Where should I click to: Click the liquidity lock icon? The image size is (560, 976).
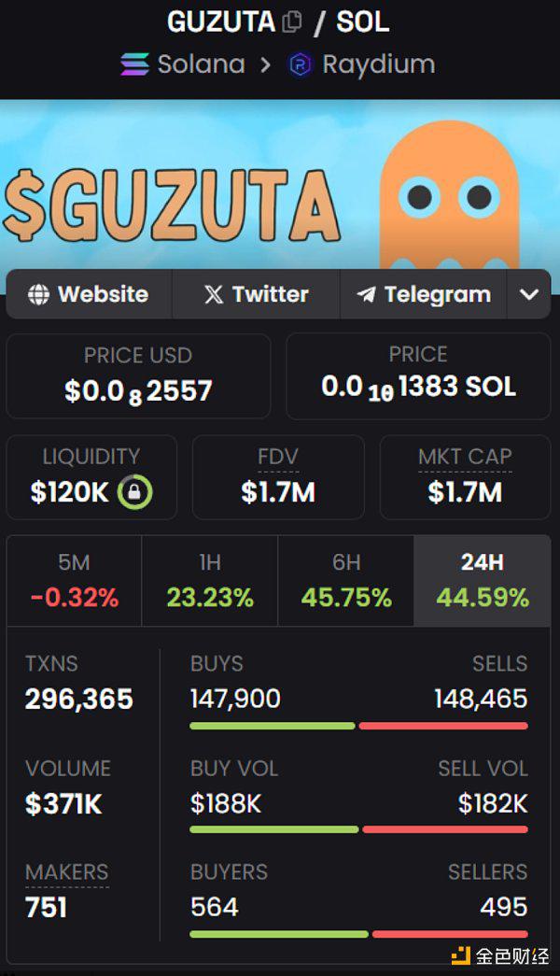(135, 492)
